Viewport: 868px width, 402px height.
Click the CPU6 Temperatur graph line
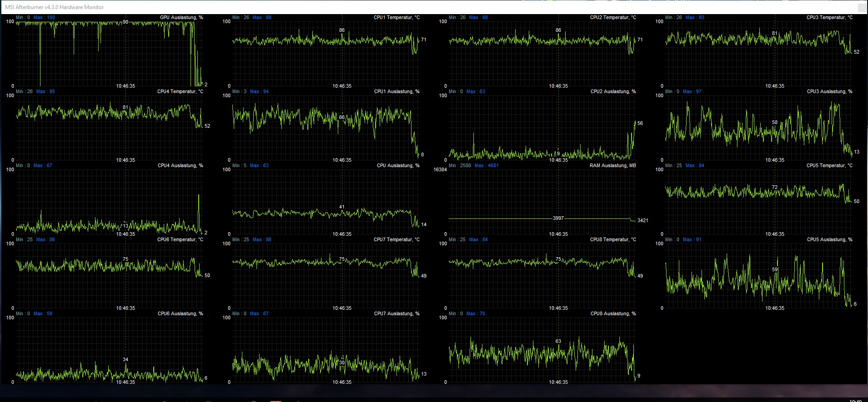coord(109,266)
